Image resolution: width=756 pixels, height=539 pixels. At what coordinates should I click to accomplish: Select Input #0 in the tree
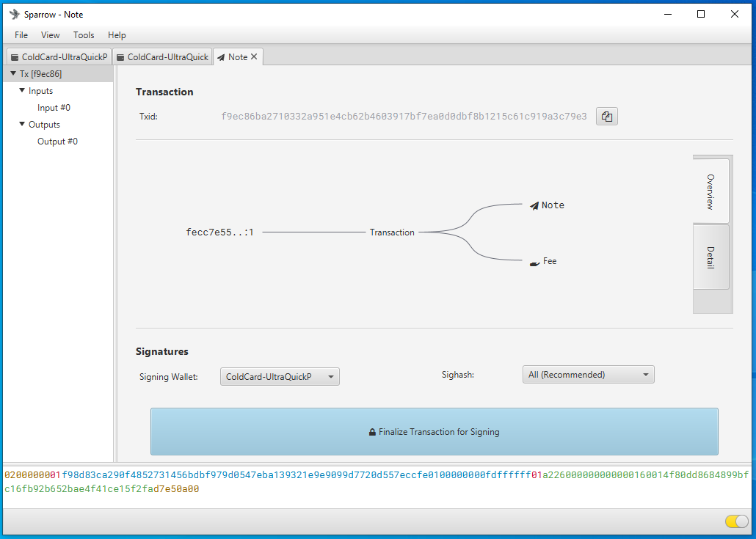tap(54, 107)
